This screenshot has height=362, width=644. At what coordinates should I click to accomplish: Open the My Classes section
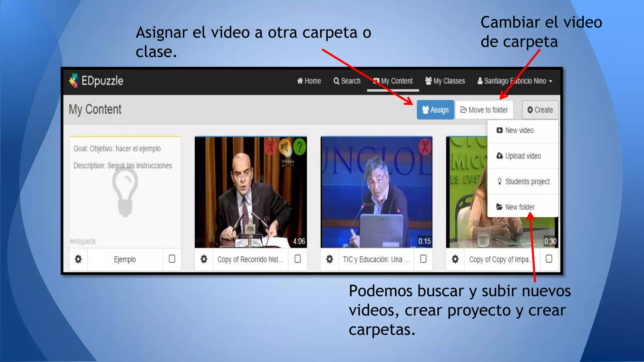445,81
